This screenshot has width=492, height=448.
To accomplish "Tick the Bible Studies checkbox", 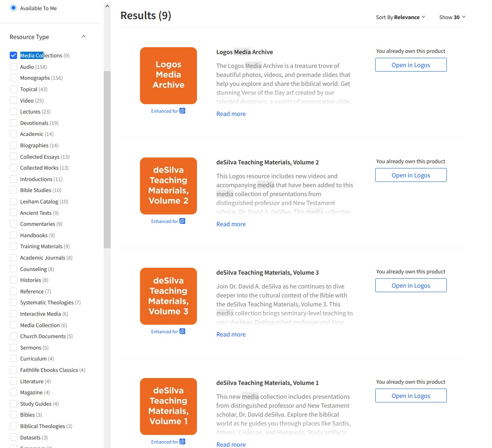I will pos(13,190).
